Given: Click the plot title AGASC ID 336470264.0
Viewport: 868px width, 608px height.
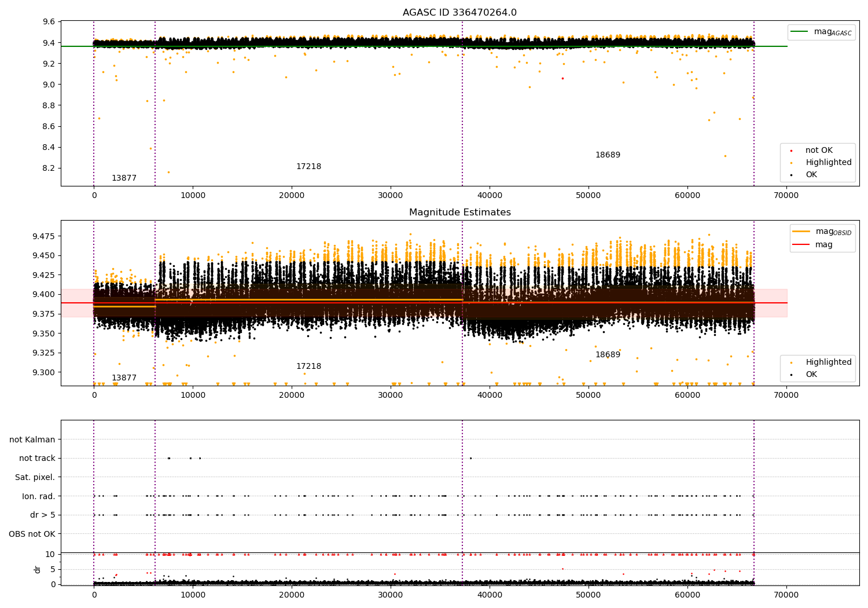Looking at the screenshot, I should click(459, 13).
